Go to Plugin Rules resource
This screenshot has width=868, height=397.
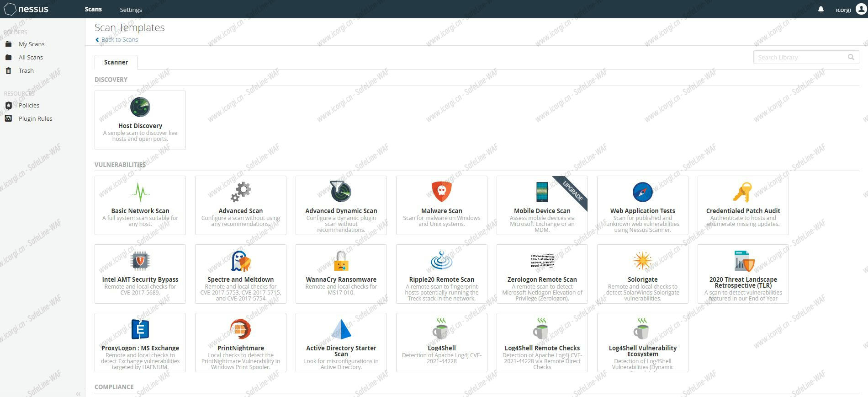[x=36, y=118]
